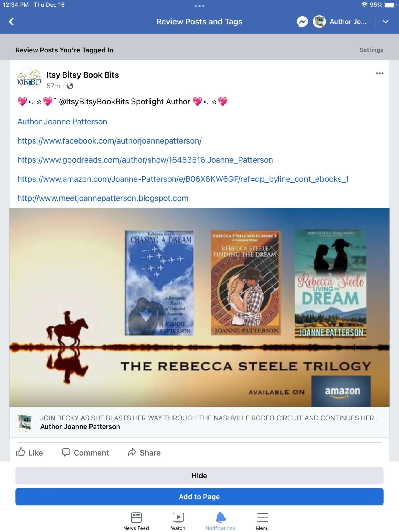The image size is (399, 532).
Task: Go back with the left chevron arrow
Action: pos(11,22)
